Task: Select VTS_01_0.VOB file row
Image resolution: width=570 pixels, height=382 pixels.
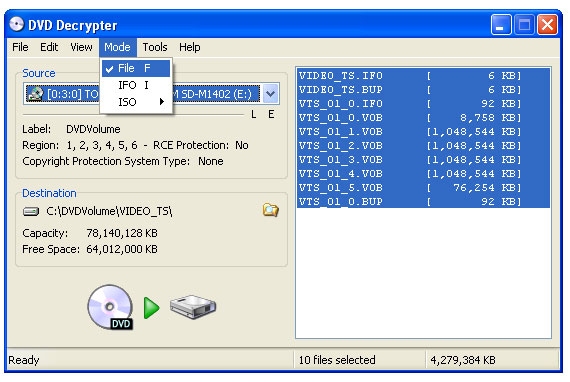Action: tap(424, 117)
